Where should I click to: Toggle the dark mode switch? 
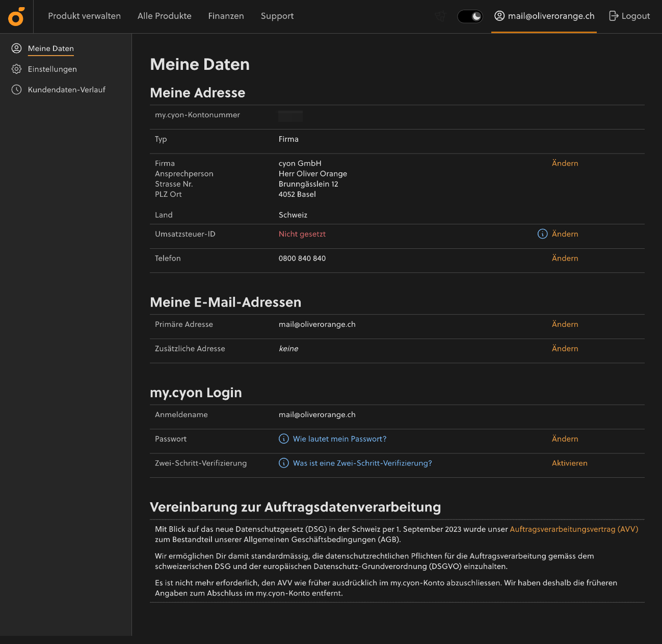pos(470,16)
